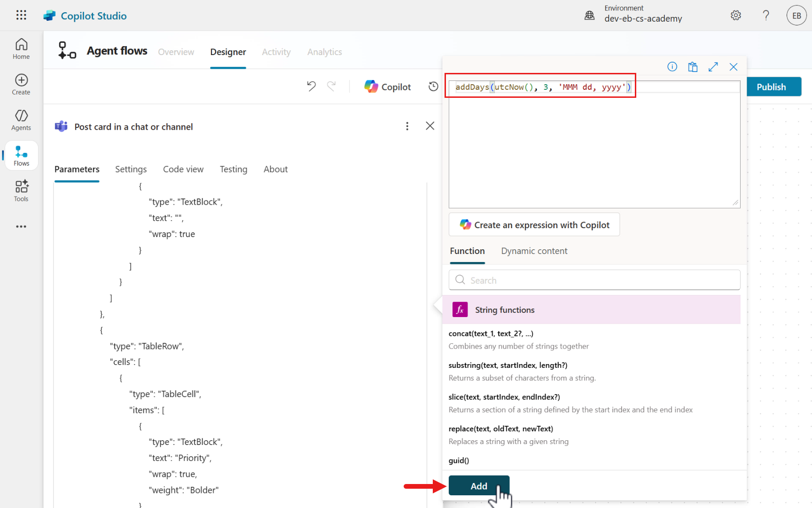Open the Code view tab
Screen dimensions: 812x508
pos(183,169)
